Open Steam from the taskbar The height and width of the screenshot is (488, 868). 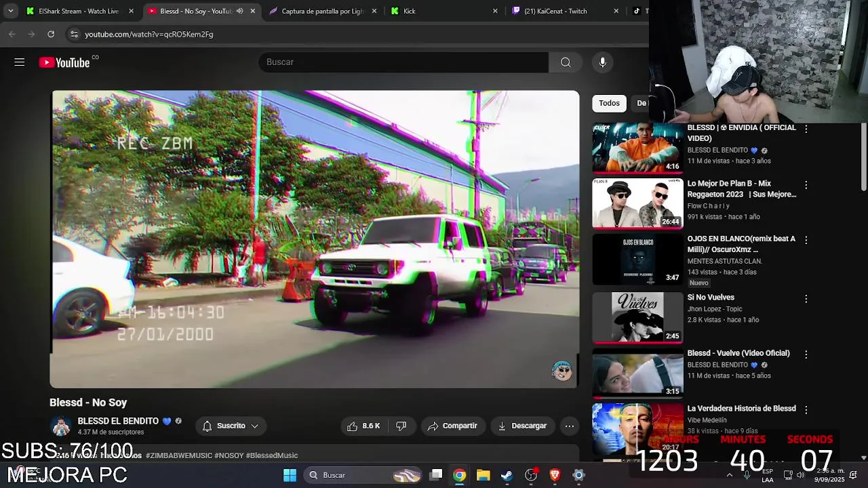pos(507,475)
